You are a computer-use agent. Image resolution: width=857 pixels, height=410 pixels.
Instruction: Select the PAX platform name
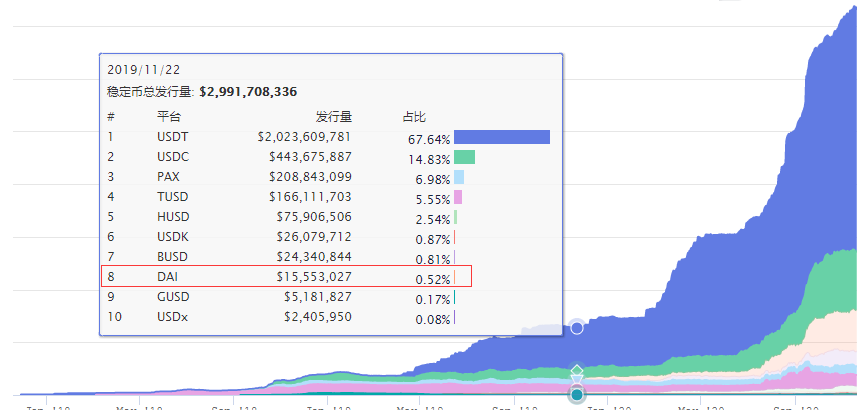pos(168,177)
